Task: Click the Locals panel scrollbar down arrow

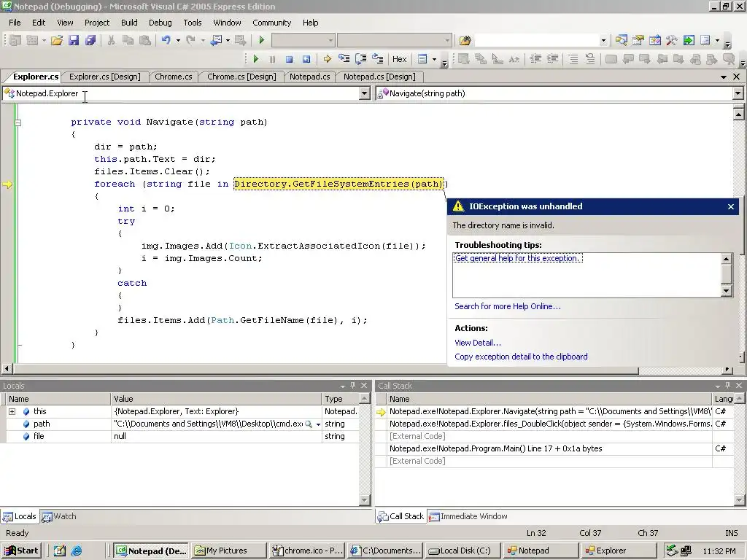Action: 365,500
